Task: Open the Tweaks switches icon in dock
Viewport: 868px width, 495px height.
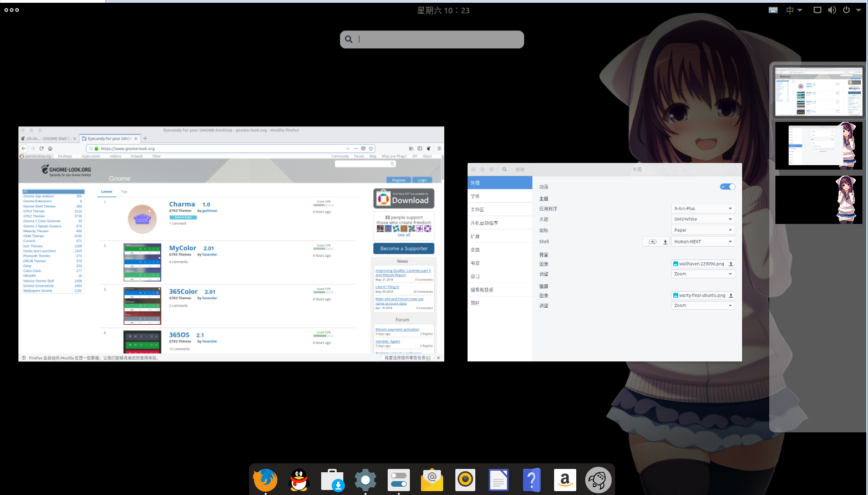Action: pos(399,480)
